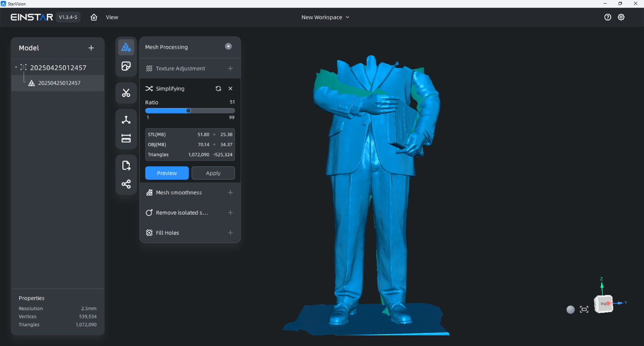Expand Remove isolated section plus
The height and width of the screenshot is (346, 644).
(230, 213)
